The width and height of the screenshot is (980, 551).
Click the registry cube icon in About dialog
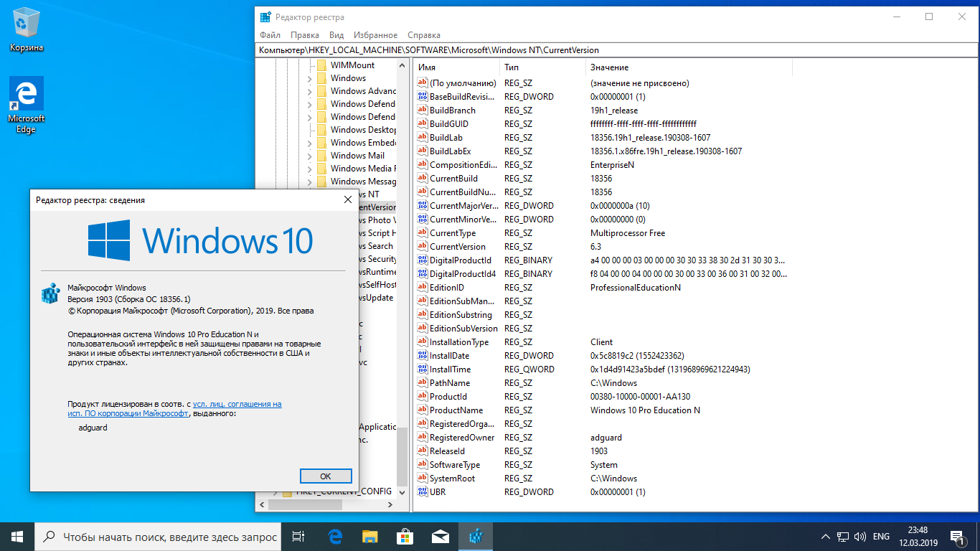tap(50, 293)
